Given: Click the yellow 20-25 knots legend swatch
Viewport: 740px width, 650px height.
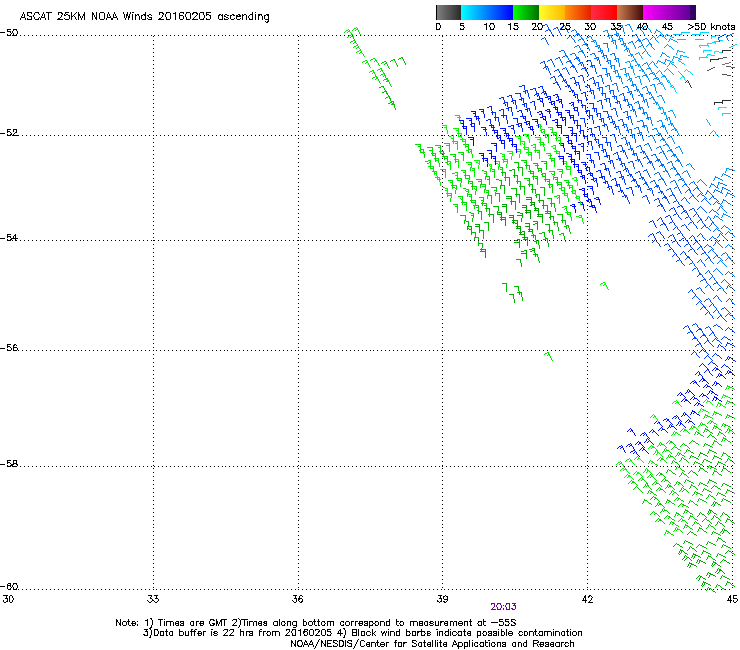Looking at the screenshot, I should click(552, 12).
